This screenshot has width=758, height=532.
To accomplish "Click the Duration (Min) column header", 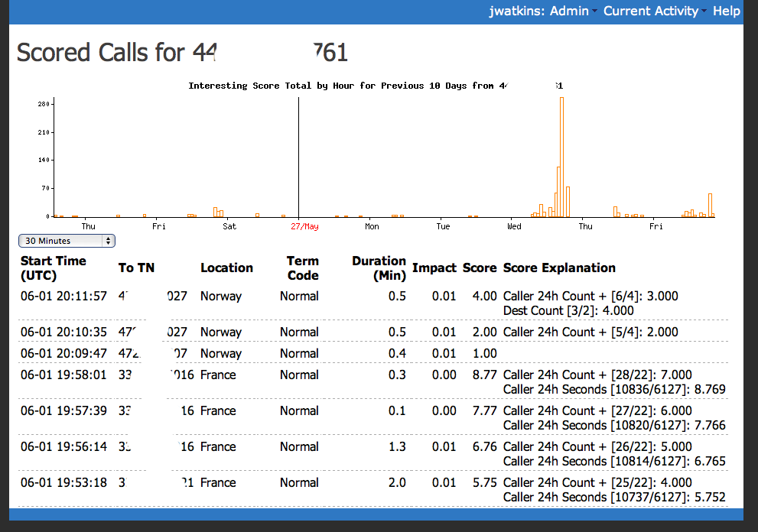I will 379,268.
